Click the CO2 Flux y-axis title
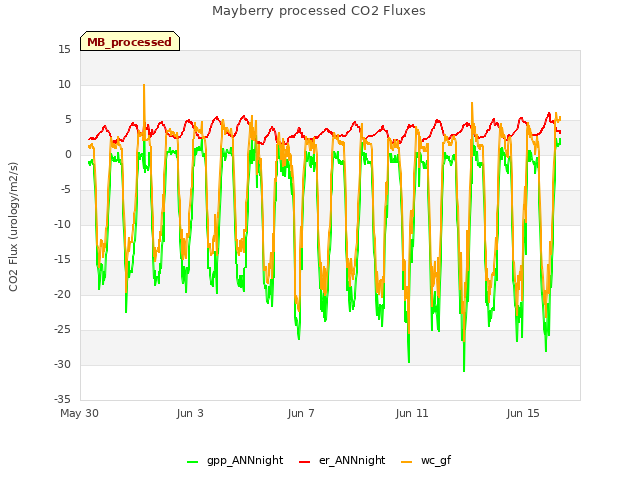This screenshot has height=480, width=640. click(13, 227)
